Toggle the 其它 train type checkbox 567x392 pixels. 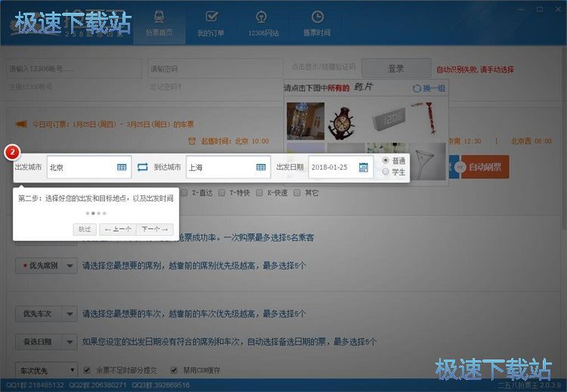coord(297,193)
